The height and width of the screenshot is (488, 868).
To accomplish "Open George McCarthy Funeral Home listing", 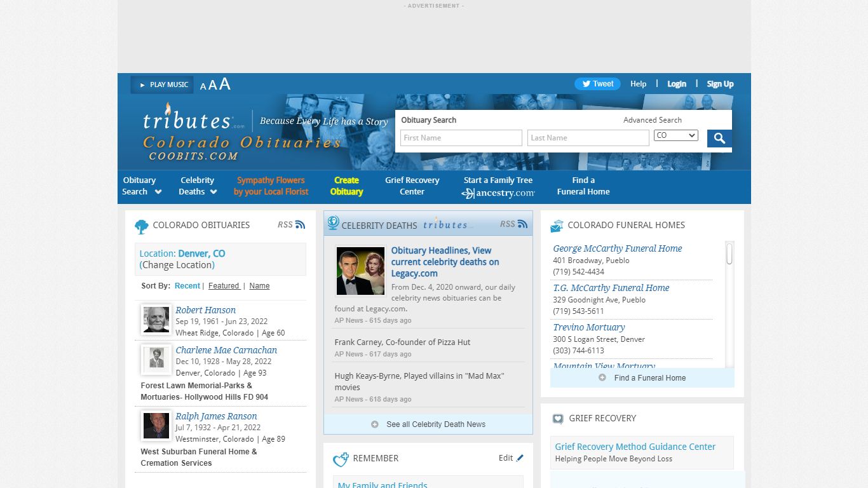I will [617, 248].
